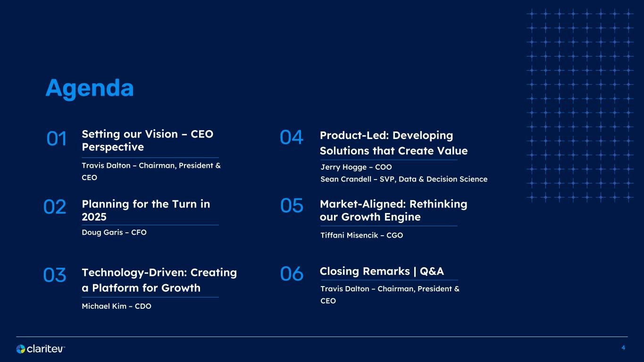Open "Market-Aligned: Rethinking our Growth Engine" heading
The image size is (644, 362).
click(x=393, y=210)
